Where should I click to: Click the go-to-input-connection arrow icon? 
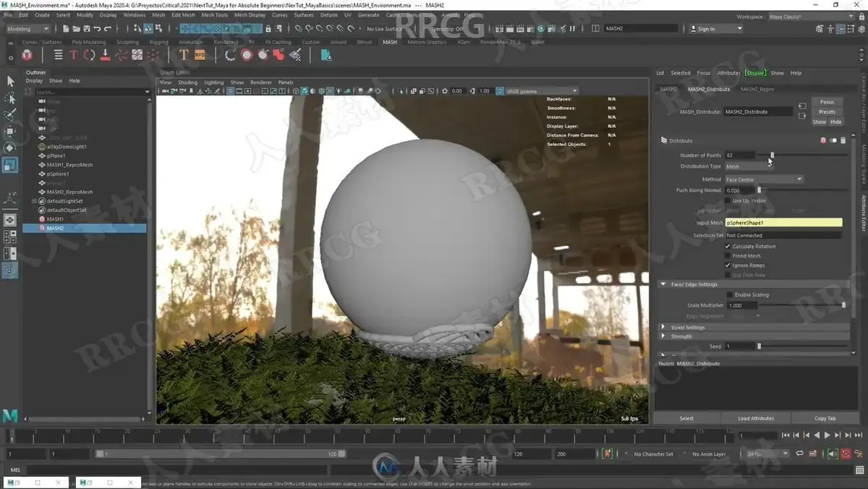tap(802, 106)
